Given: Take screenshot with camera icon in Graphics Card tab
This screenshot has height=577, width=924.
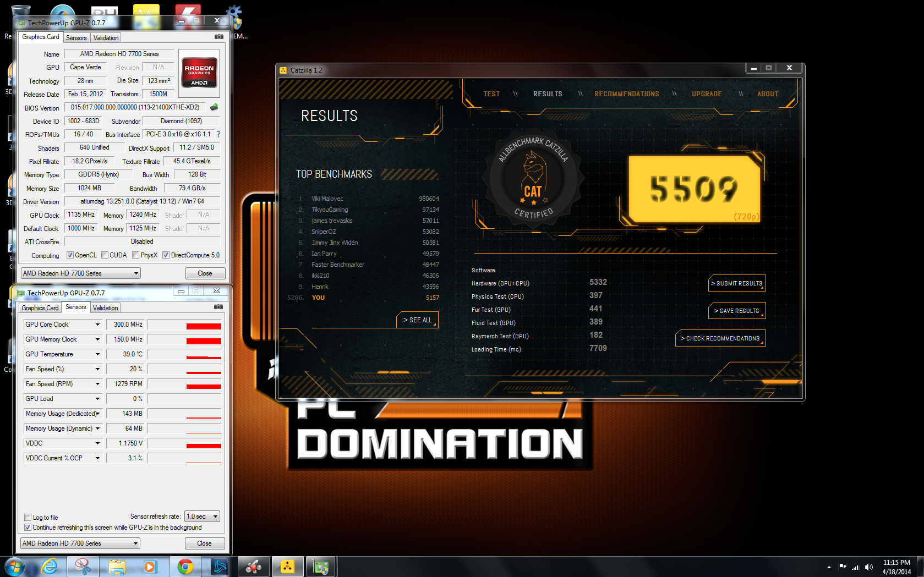Looking at the screenshot, I should pyautogui.click(x=219, y=37).
